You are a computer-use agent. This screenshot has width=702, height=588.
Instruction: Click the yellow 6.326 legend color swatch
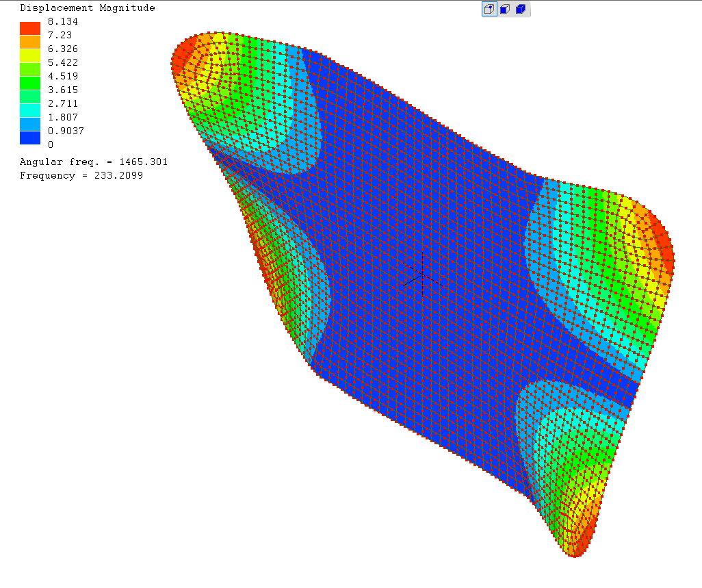[30, 55]
